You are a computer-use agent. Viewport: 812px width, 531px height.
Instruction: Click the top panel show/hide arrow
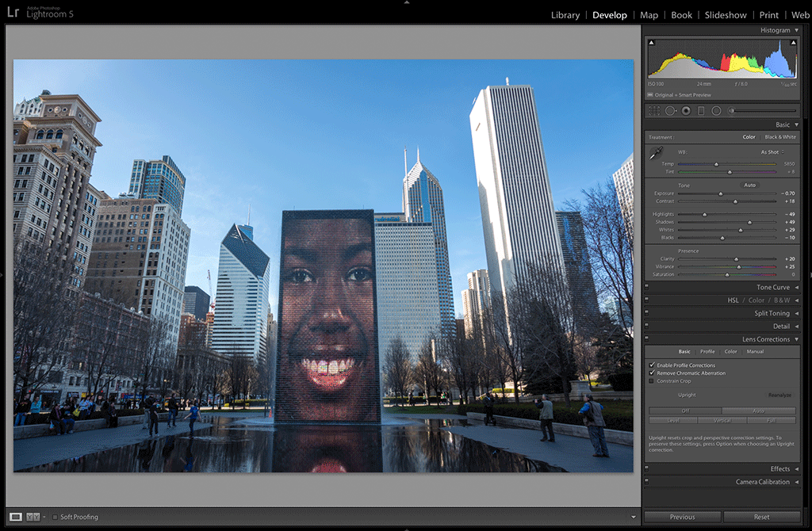click(x=407, y=2)
